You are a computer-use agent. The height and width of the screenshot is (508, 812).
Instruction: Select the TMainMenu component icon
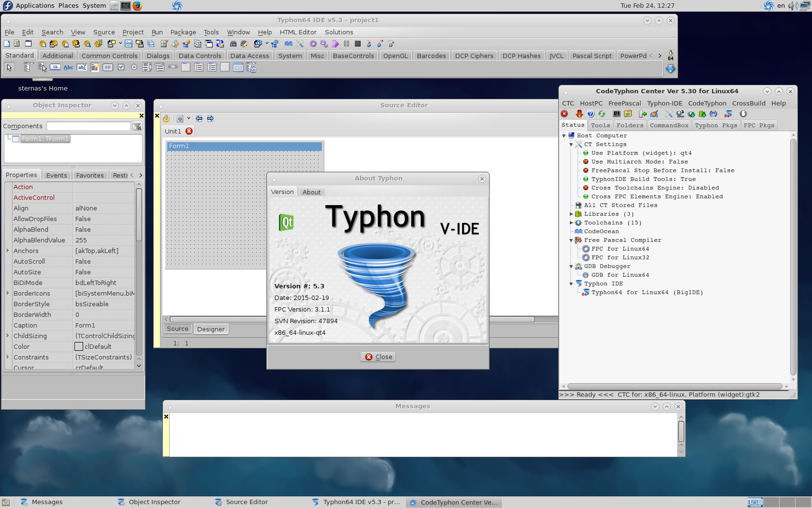(x=29, y=67)
